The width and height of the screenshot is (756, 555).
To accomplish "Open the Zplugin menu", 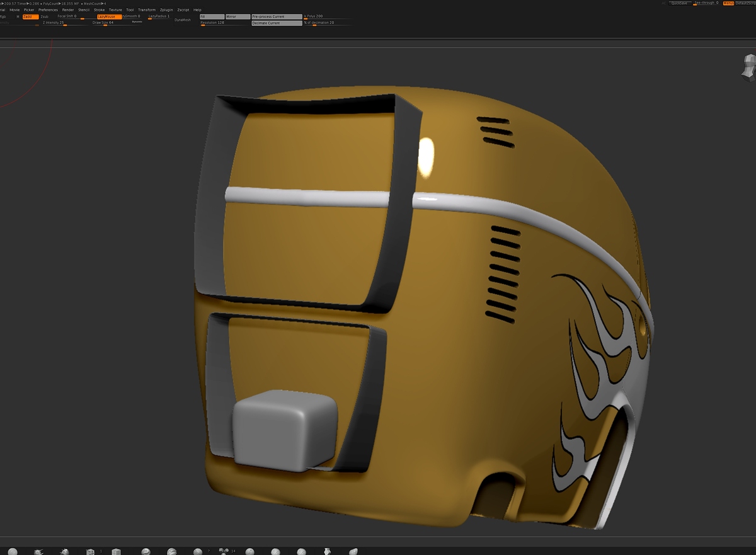I will (166, 10).
